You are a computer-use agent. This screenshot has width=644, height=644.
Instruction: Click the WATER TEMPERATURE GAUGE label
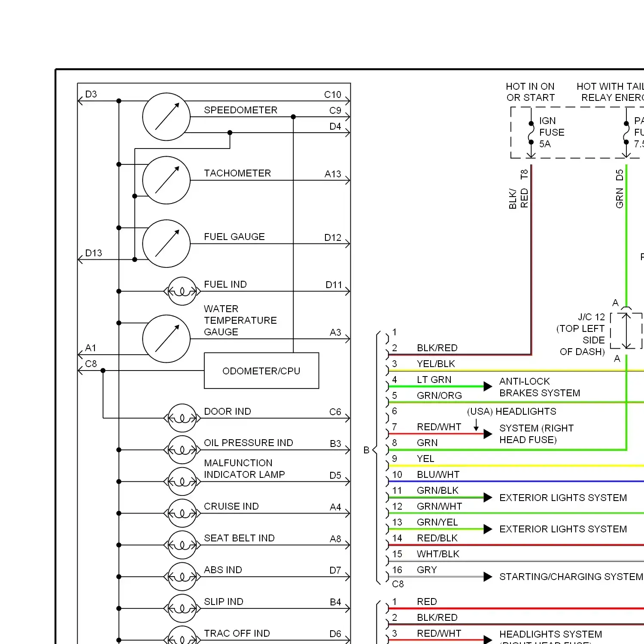coord(240,320)
